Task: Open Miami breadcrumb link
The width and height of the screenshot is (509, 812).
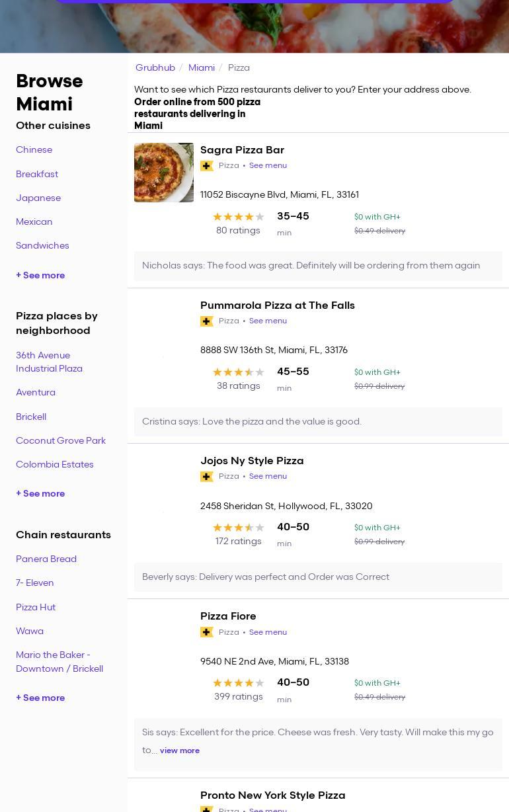Action: click(x=202, y=67)
